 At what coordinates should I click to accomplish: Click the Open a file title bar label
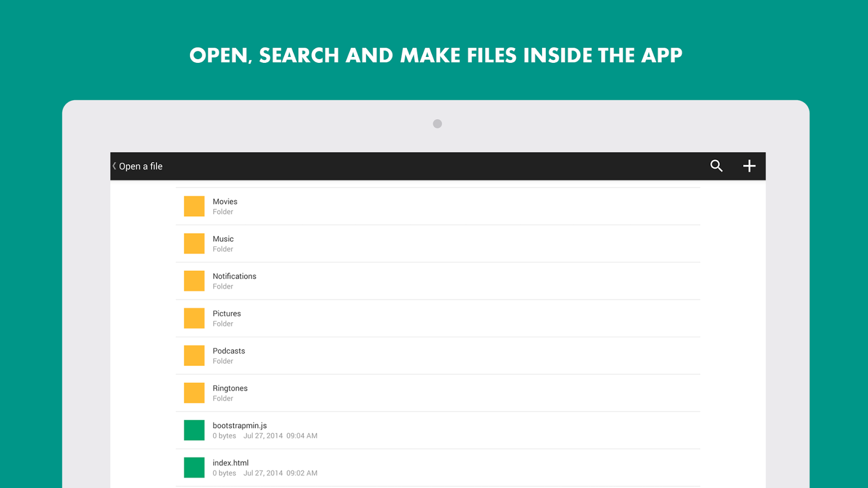point(141,166)
